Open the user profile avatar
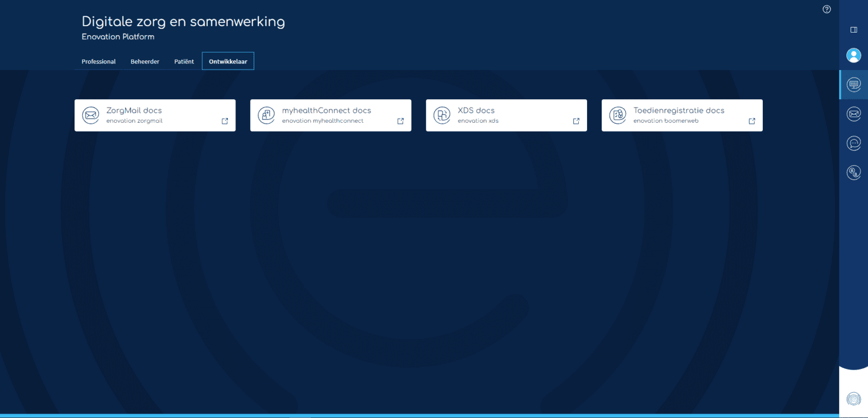Screen dimensions: 868x418 (x=854, y=55)
